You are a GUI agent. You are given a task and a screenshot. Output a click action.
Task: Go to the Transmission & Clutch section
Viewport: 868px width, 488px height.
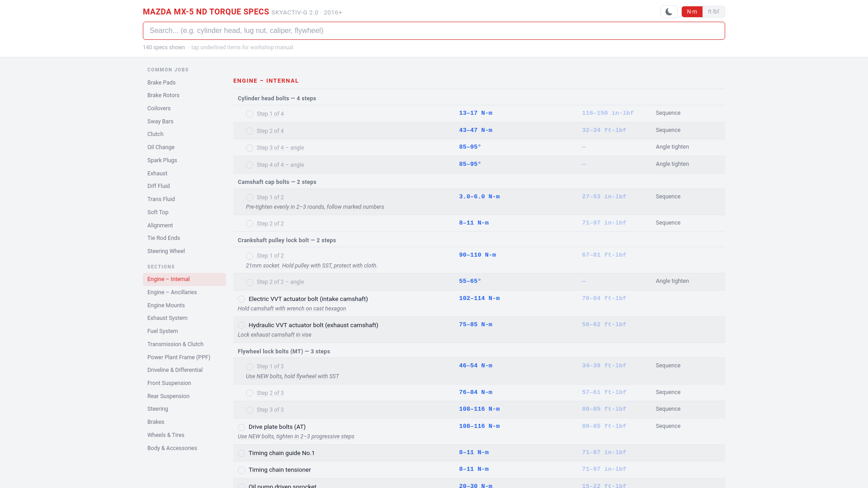click(184, 344)
